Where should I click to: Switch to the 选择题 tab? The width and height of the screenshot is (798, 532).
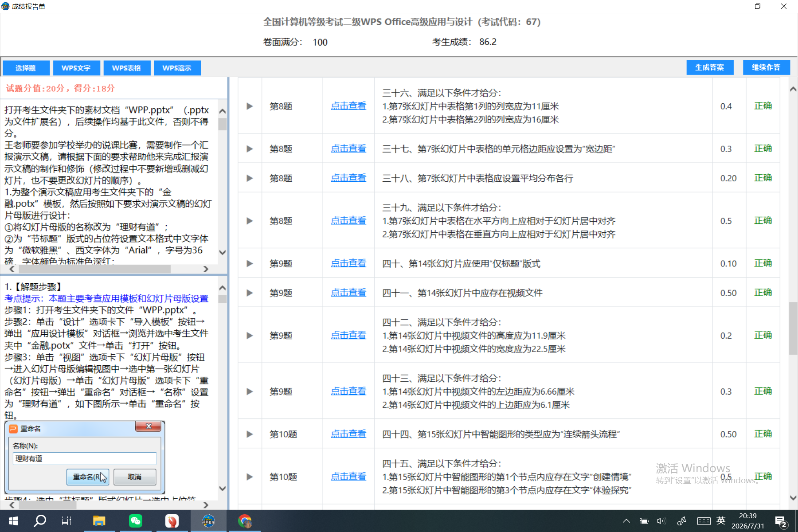[x=26, y=68]
